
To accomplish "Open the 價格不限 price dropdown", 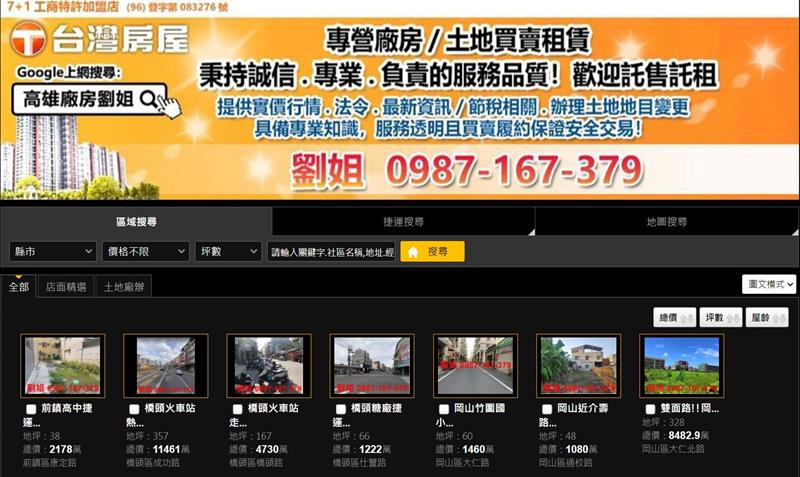I will coord(145,252).
